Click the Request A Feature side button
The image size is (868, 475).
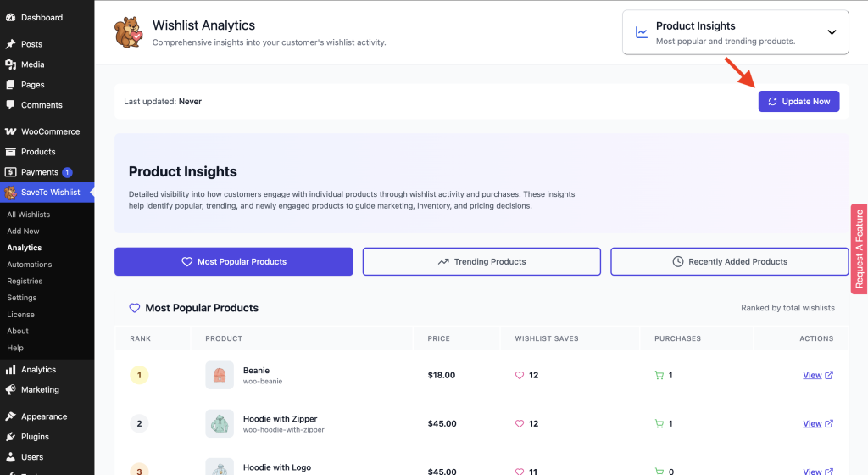860,249
